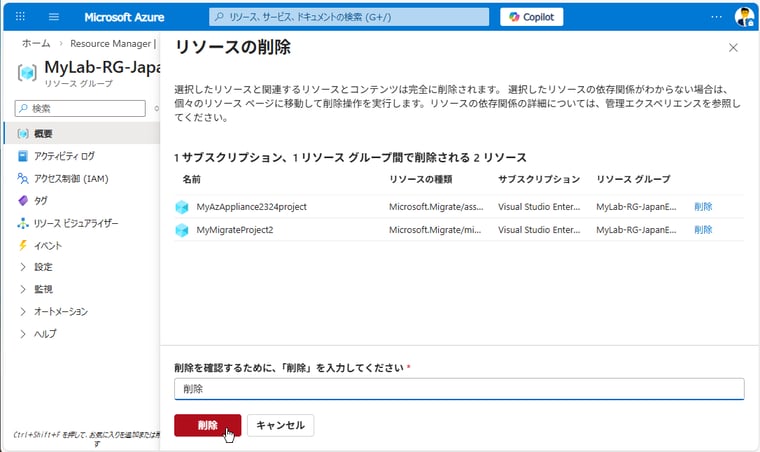Open Copilot from the top bar
Viewport: 760px width, 452px height.
(x=531, y=17)
